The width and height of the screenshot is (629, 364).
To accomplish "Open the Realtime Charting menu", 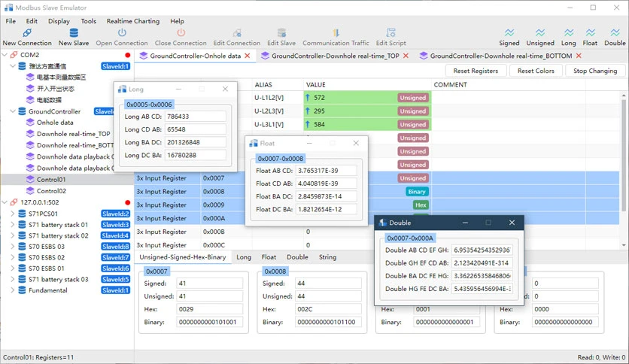I will (x=132, y=21).
